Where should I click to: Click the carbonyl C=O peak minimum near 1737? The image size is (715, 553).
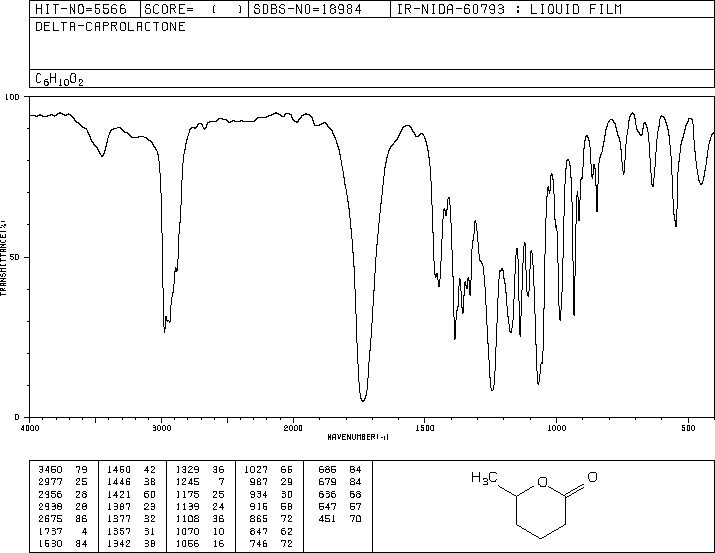coord(363,400)
